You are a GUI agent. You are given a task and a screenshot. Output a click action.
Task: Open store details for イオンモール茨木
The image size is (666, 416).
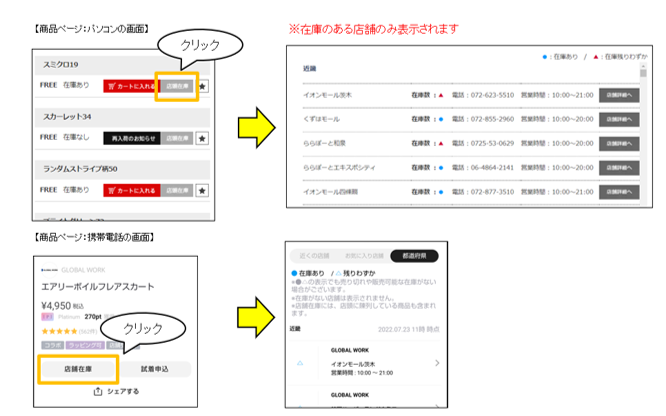pyautogui.click(x=619, y=95)
